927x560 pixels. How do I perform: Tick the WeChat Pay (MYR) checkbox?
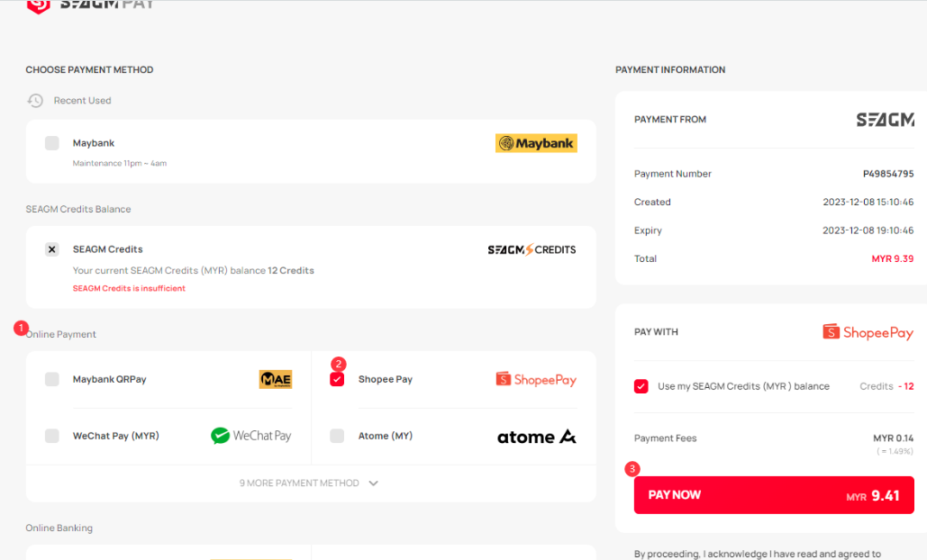pos(52,436)
